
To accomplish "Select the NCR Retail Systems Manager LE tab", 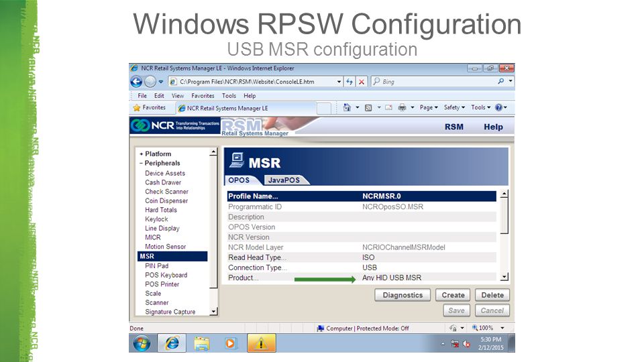I will point(246,109).
